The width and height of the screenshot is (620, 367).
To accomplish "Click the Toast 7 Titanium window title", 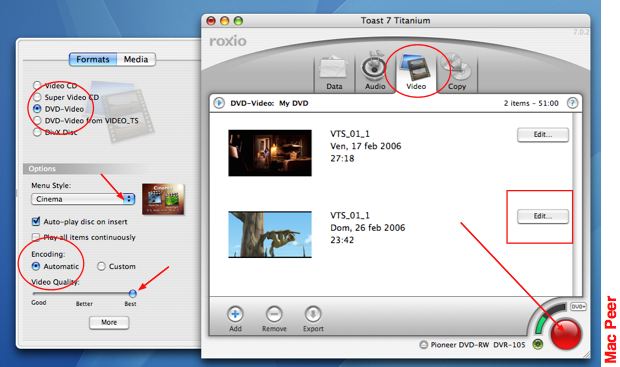I will (395, 21).
